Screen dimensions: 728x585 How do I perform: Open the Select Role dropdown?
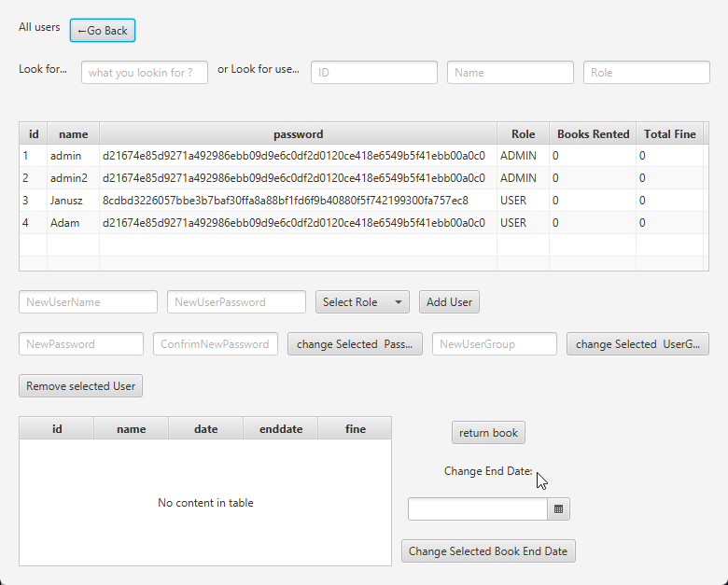click(x=362, y=302)
